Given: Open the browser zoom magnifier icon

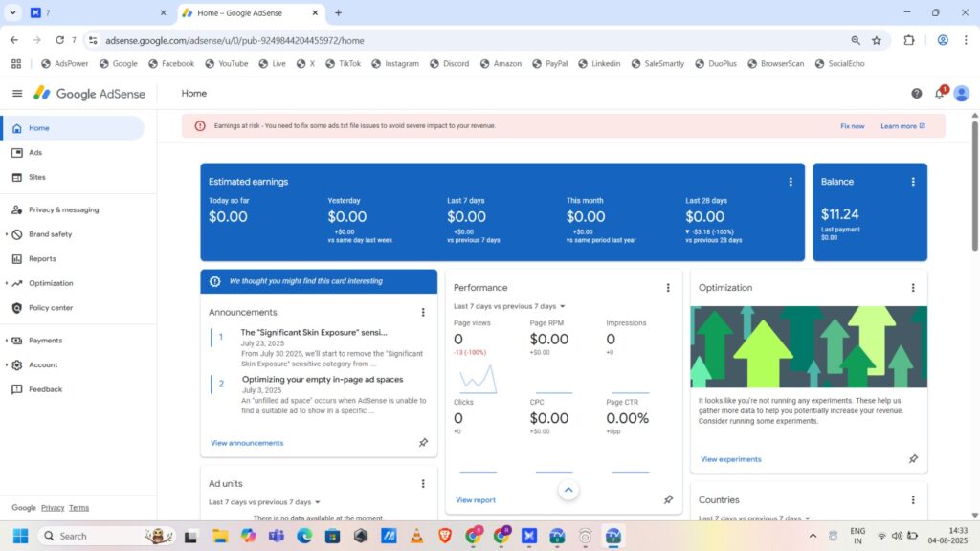Looking at the screenshot, I should 855,40.
